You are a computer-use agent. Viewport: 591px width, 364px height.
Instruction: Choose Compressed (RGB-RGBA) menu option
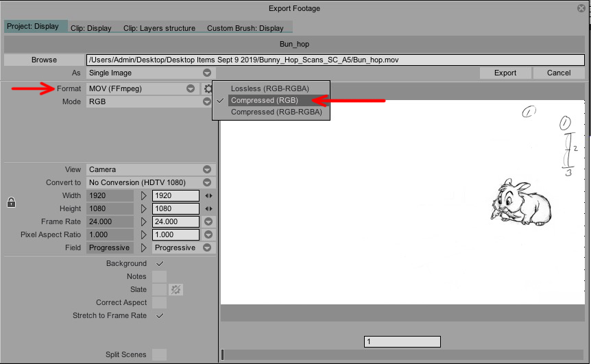(276, 112)
